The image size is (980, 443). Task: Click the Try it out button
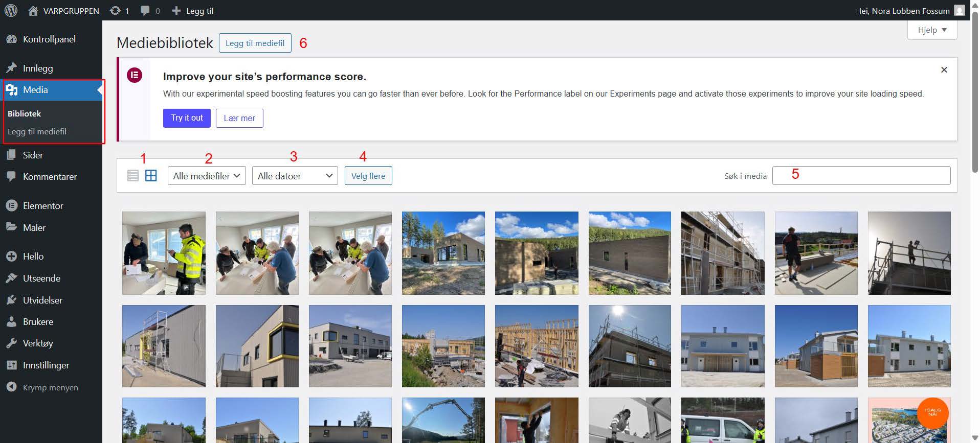[x=187, y=118]
